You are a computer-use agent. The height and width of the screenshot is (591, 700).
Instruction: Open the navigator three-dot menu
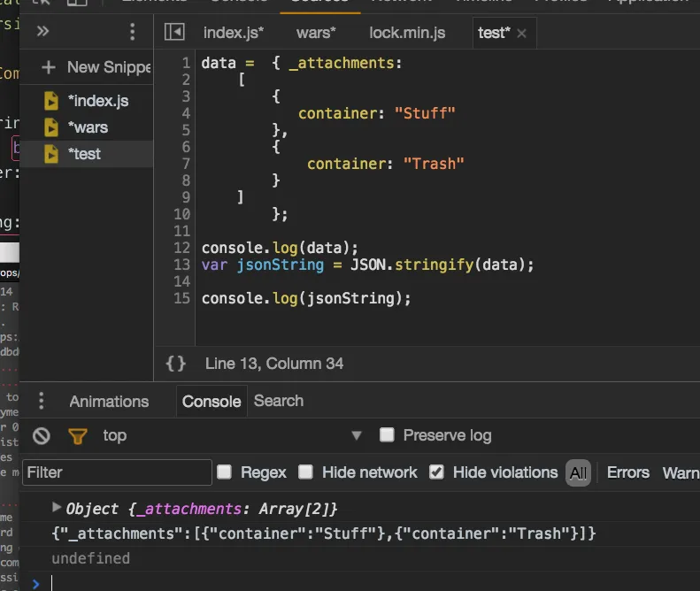(x=133, y=32)
